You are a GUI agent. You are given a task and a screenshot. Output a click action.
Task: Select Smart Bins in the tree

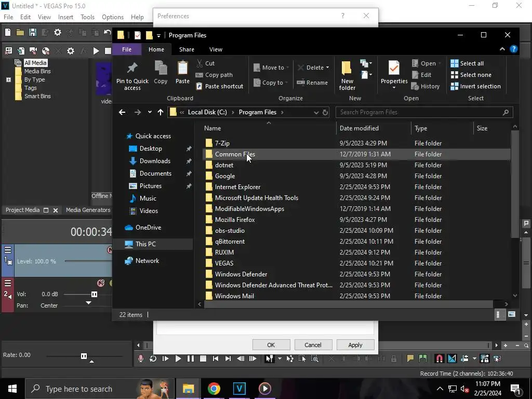click(x=37, y=96)
